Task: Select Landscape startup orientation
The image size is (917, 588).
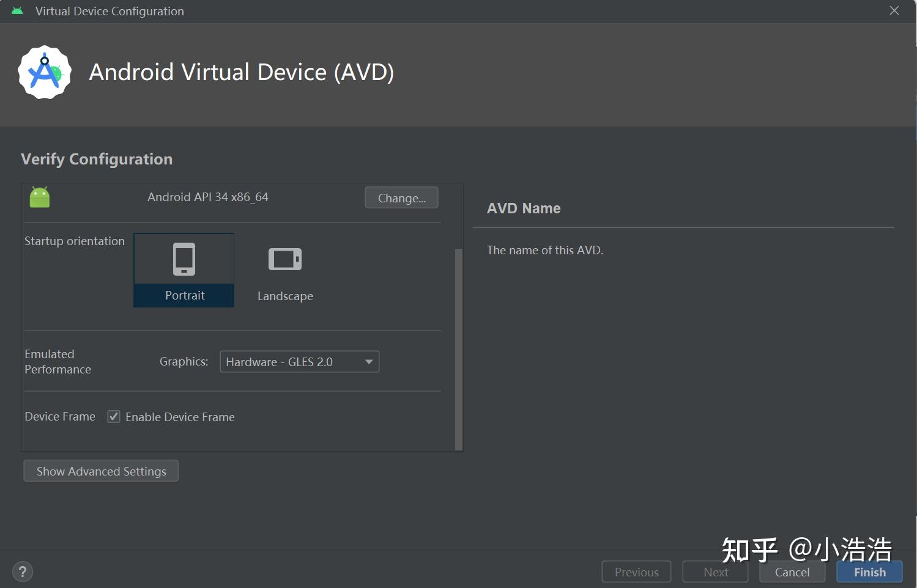Action: tap(285, 270)
